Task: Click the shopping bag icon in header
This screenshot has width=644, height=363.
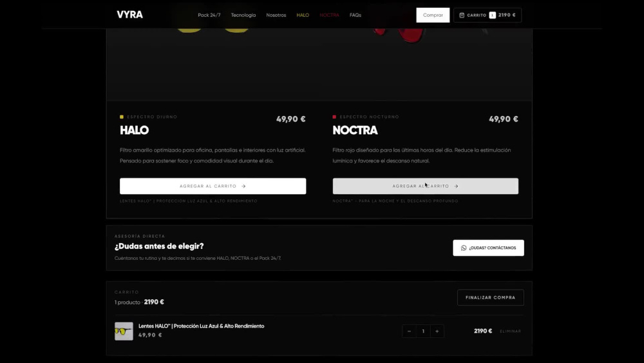Action: point(462,15)
